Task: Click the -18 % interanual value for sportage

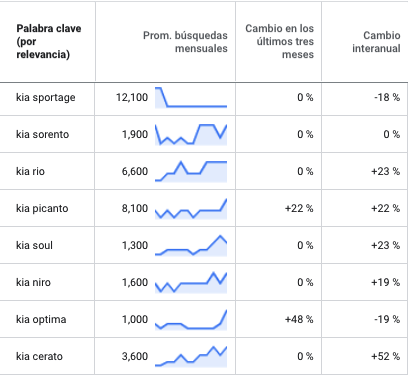Action: click(387, 97)
